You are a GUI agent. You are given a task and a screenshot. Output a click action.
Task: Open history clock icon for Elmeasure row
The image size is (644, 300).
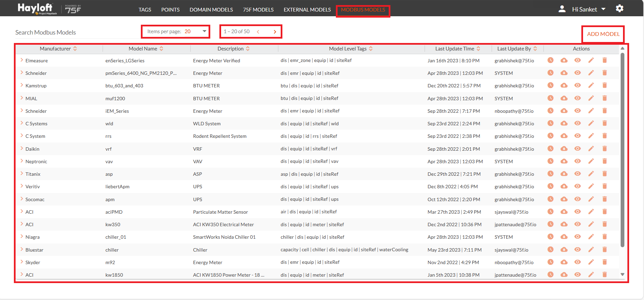point(551,60)
